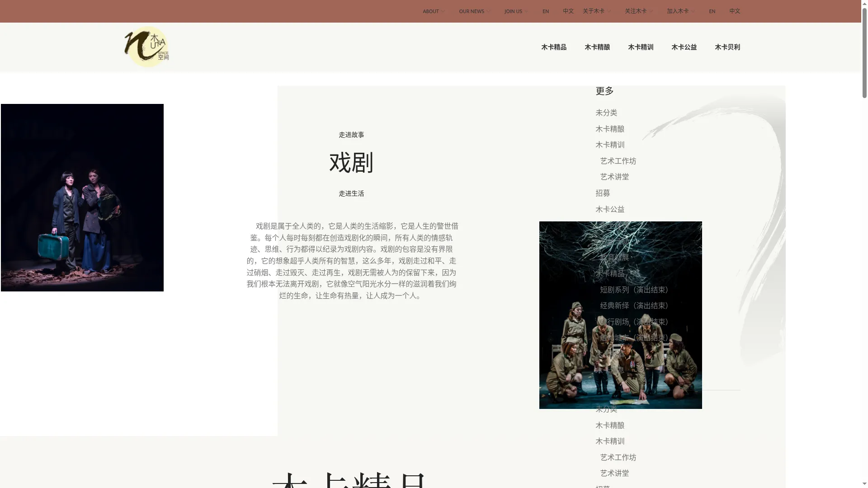868x488 pixels.
Task: Expand the 关注木卡 dropdown menu
Action: (638, 11)
